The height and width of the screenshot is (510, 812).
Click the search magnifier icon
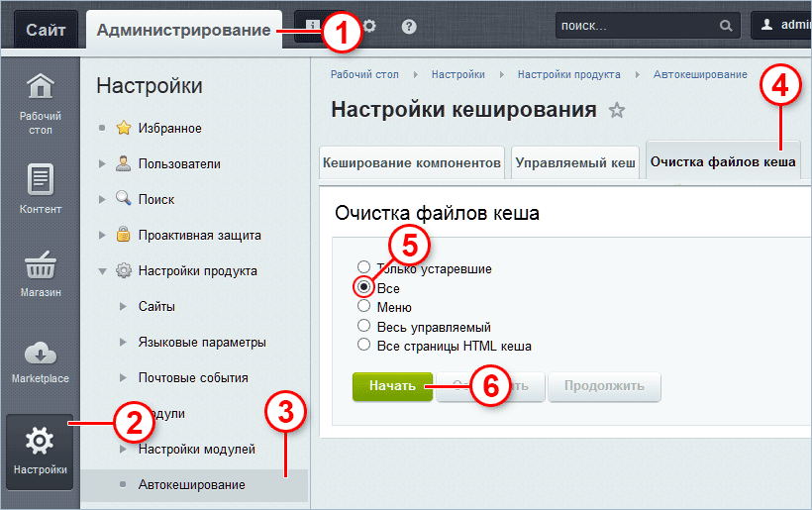[x=726, y=27]
